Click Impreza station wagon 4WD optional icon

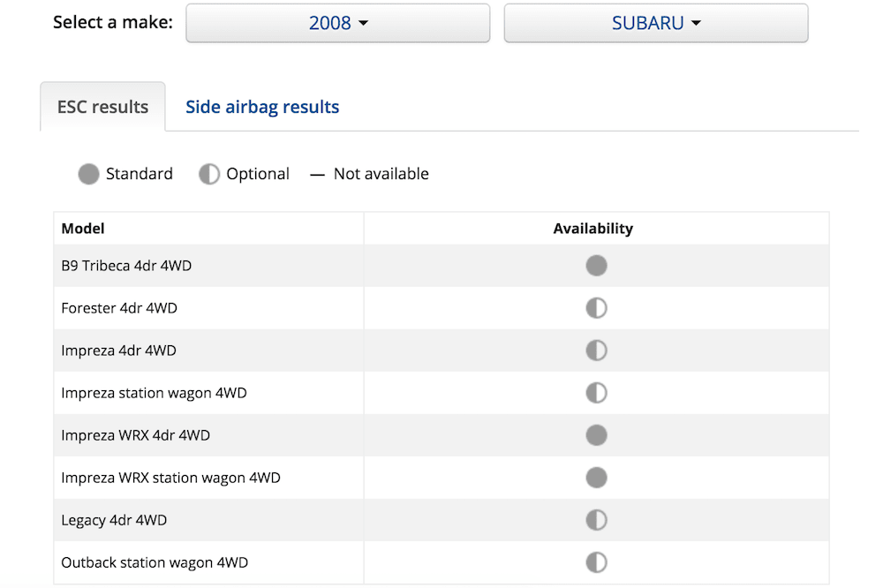pos(596,393)
